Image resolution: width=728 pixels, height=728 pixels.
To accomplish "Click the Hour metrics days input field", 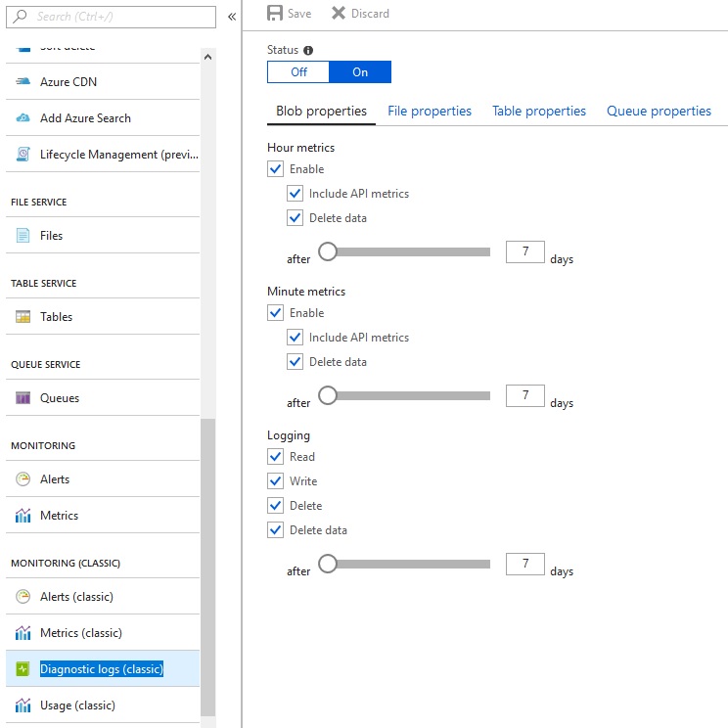I will (525, 251).
